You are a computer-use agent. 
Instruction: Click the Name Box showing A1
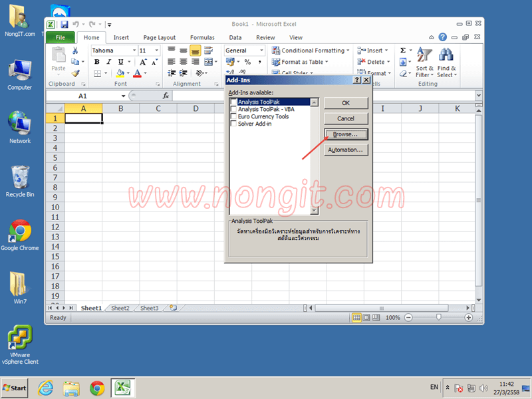pyautogui.click(x=83, y=96)
